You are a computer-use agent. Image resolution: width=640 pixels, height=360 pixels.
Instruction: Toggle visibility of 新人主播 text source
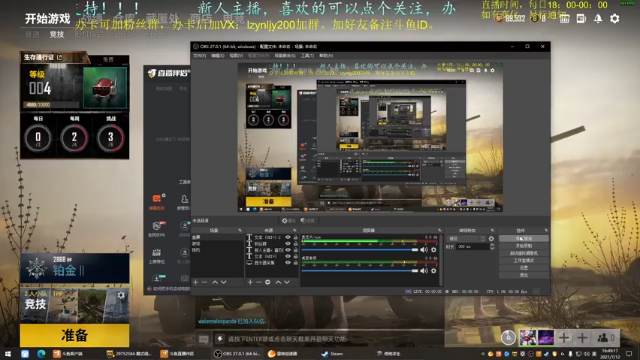[288, 250]
